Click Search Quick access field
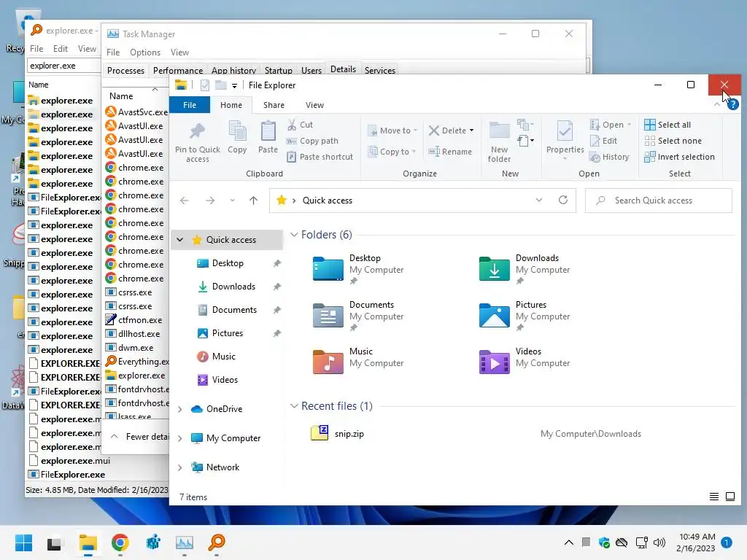747x560 pixels. (659, 201)
